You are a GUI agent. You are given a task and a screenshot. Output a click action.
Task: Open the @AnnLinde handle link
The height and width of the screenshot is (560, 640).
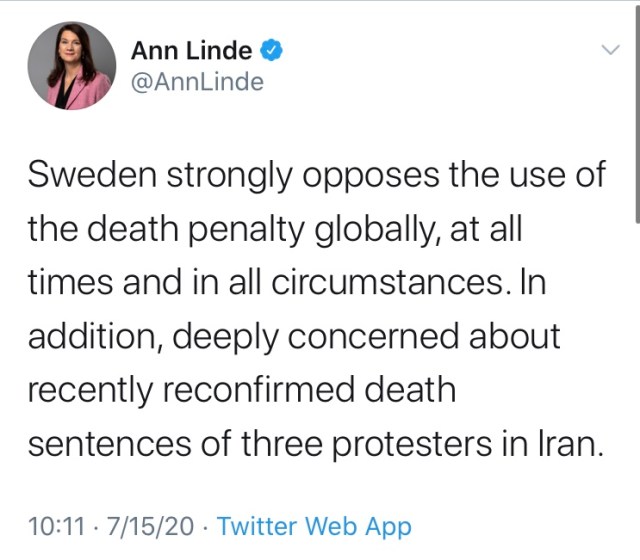click(197, 82)
